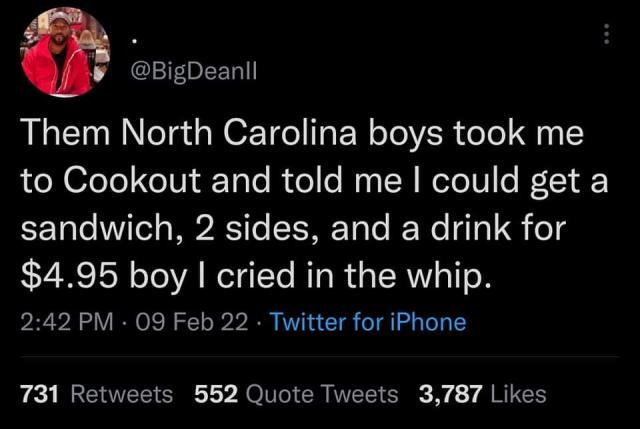This screenshot has height=429, width=640.
Task: Open the Quote Tweets list
Action: pyautogui.click(x=321, y=393)
